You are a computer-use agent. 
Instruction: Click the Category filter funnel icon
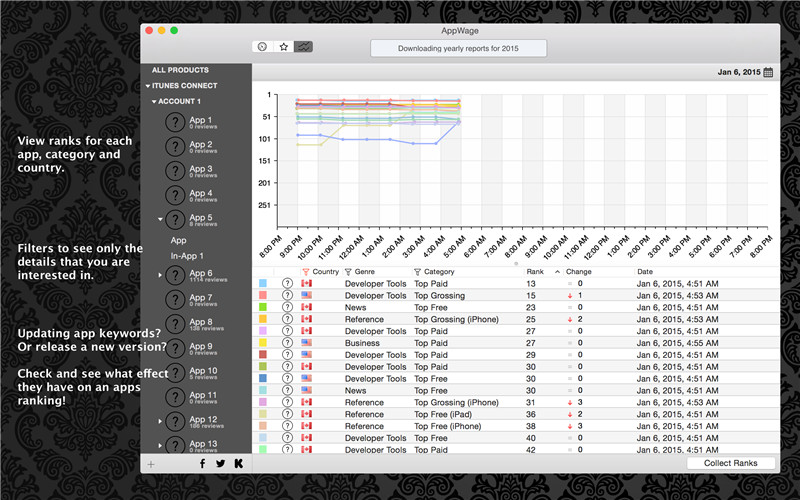417,272
